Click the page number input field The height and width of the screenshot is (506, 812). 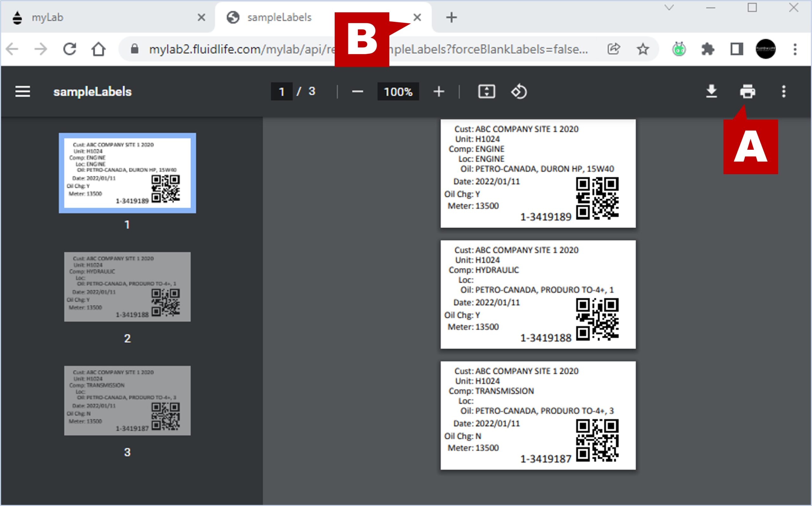point(281,91)
